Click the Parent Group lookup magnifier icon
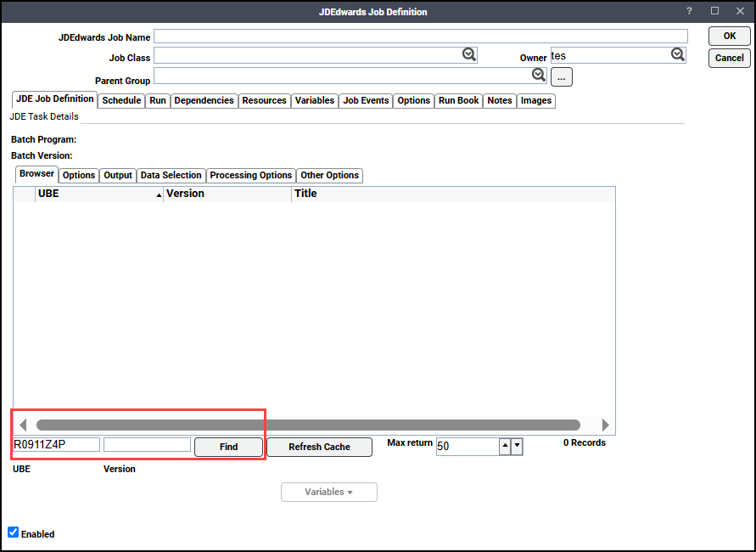The width and height of the screenshot is (756, 552). click(539, 75)
